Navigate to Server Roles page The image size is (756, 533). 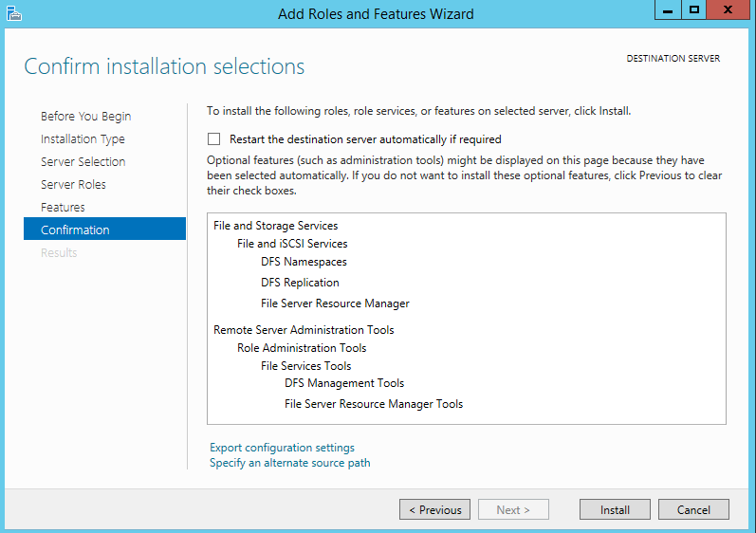coord(73,184)
